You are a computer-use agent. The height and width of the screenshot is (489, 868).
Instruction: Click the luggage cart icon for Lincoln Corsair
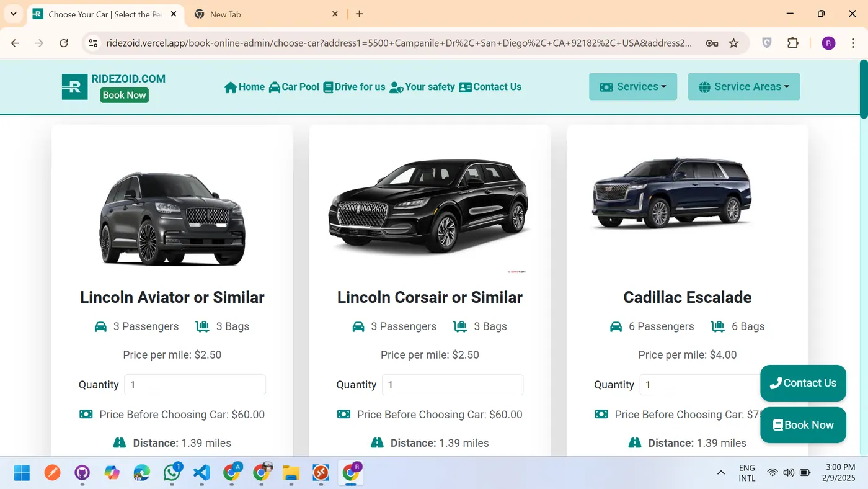click(x=460, y=326)
